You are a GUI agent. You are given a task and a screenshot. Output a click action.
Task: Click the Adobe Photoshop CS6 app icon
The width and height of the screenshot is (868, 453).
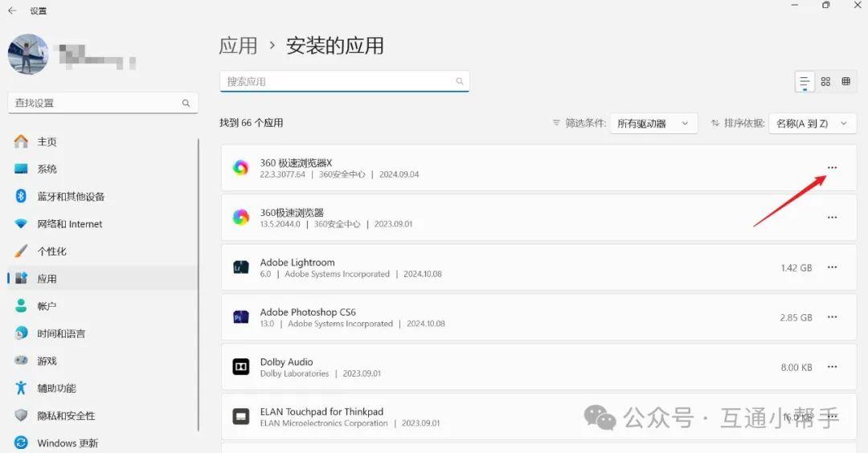241,317
